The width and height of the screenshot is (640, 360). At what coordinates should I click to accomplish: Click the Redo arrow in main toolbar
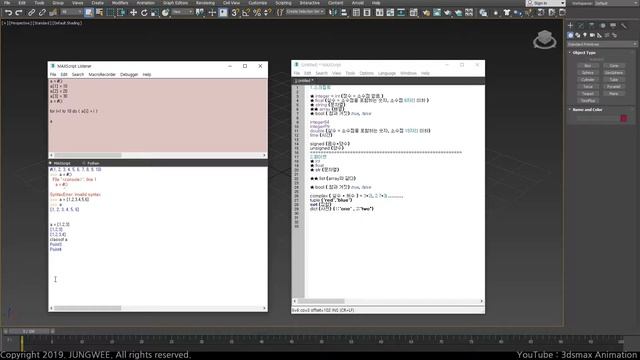[18, 13]
